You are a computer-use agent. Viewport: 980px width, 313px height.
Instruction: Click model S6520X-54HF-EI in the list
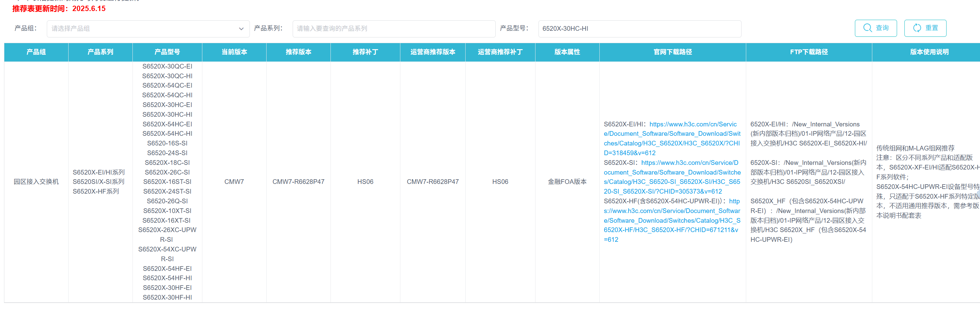(x=167, y=269)
